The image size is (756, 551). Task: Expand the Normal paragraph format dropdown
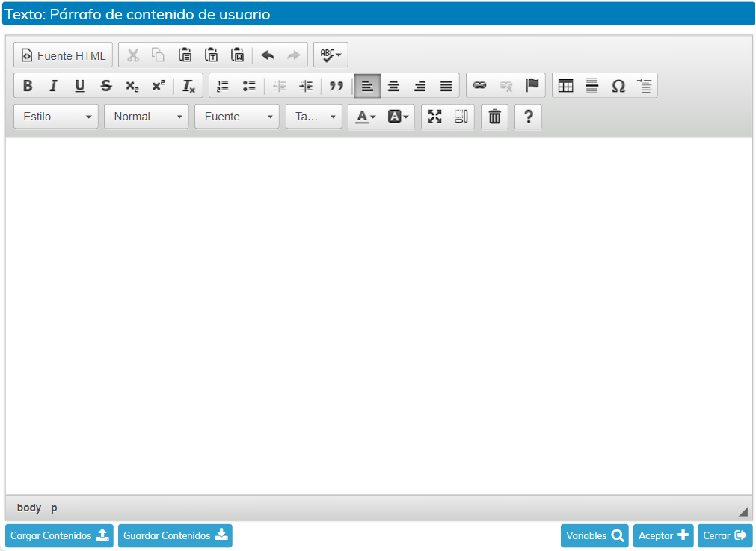pyautogui.click(x=147, y=117)
